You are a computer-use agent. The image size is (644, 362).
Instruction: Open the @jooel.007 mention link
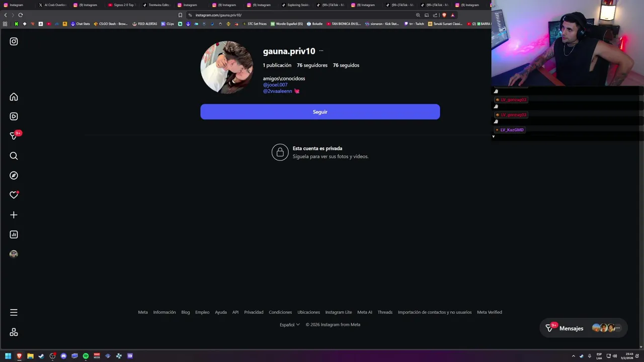[275, 85]
